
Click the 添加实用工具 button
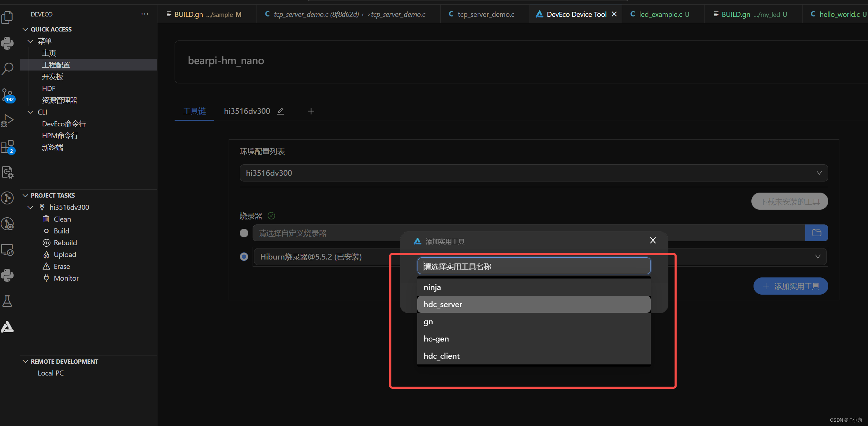[790, 286]
